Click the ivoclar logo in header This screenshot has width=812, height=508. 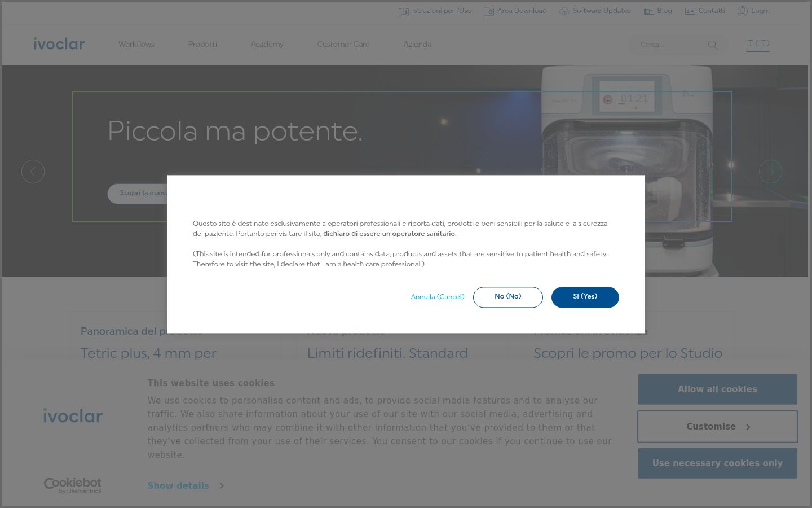pos(59,43)
